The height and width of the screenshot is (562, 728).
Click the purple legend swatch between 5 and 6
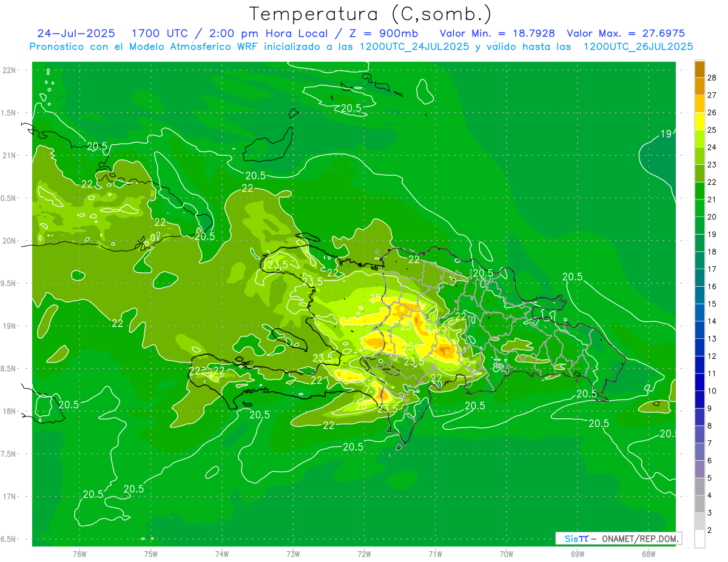699,469
